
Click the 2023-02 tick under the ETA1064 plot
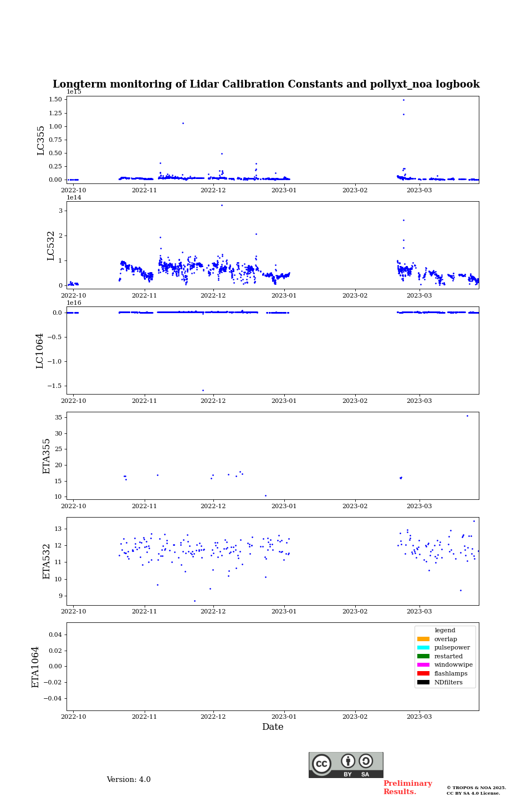(x=355, y=717)
